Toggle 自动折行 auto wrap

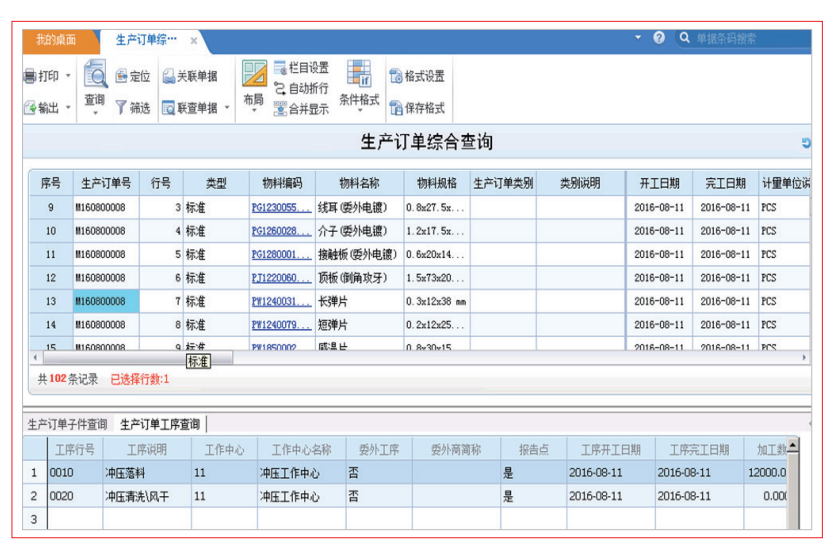[301, 88]
